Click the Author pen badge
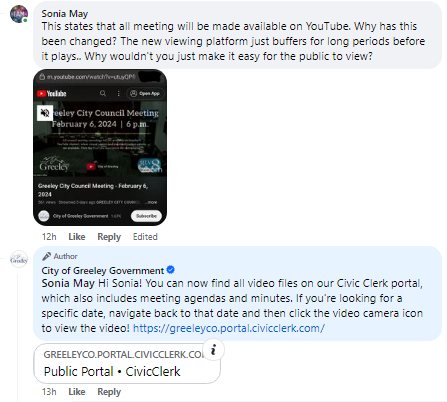 (46, 256)
